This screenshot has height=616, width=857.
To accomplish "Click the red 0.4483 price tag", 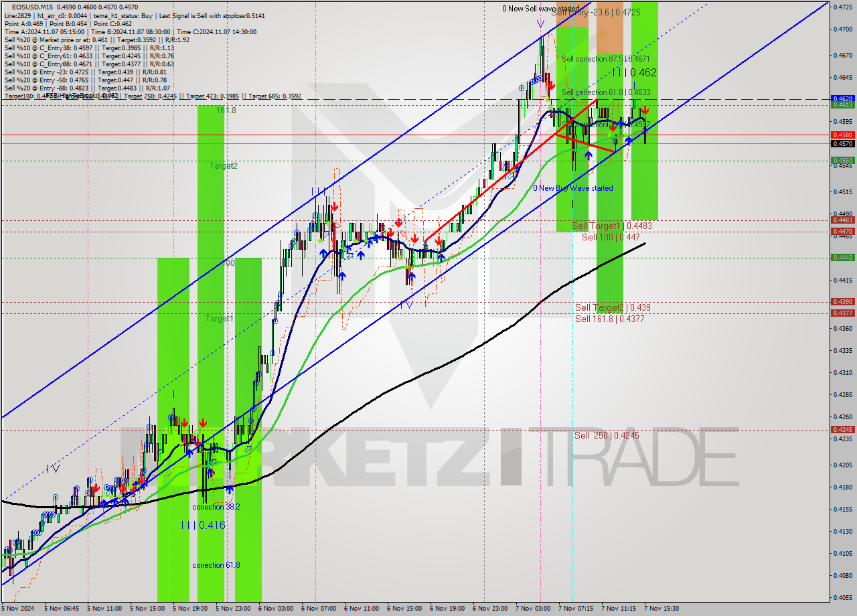I will (842, 220).
